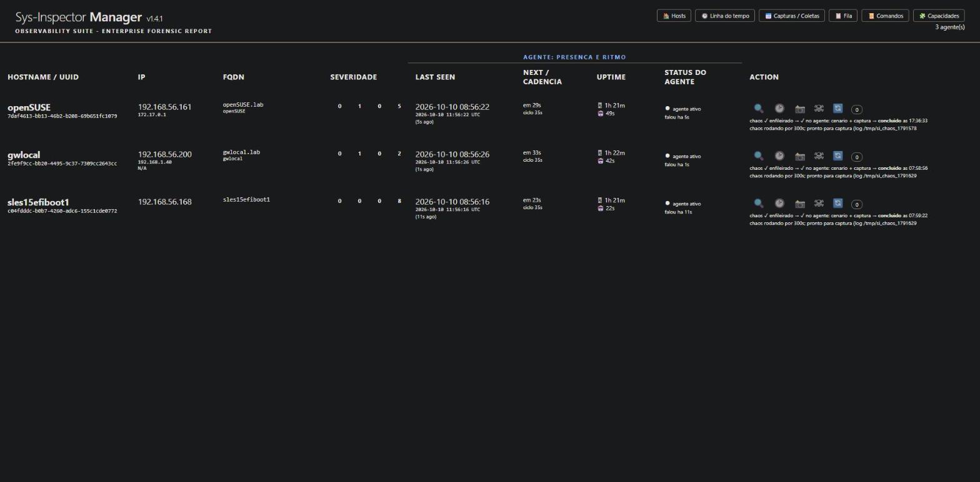980x482 pixels.
Task: Open the Comandos page
Action: 885,16
